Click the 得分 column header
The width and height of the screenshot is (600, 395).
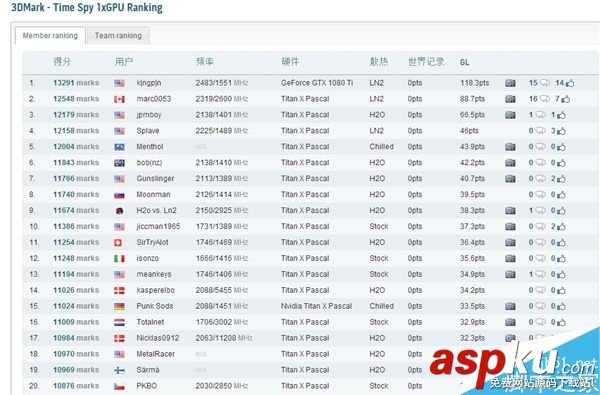click(x=62, y=62)
